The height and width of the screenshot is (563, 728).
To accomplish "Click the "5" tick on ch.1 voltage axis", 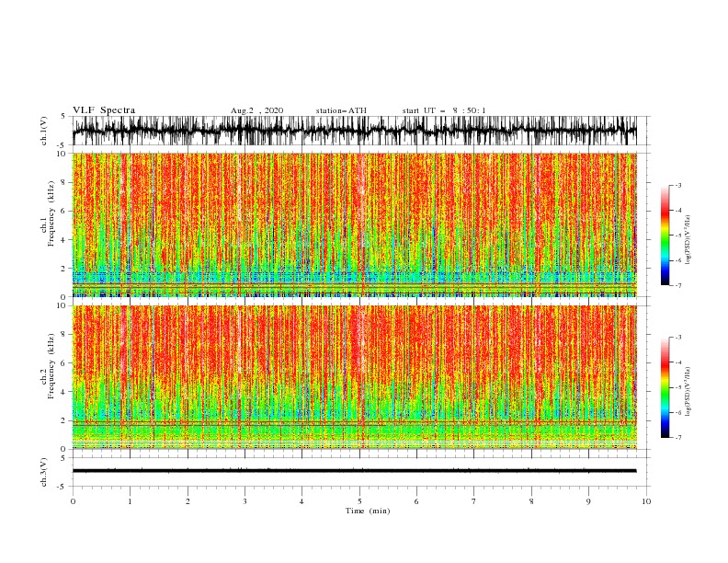I will [x=63, y=116].
